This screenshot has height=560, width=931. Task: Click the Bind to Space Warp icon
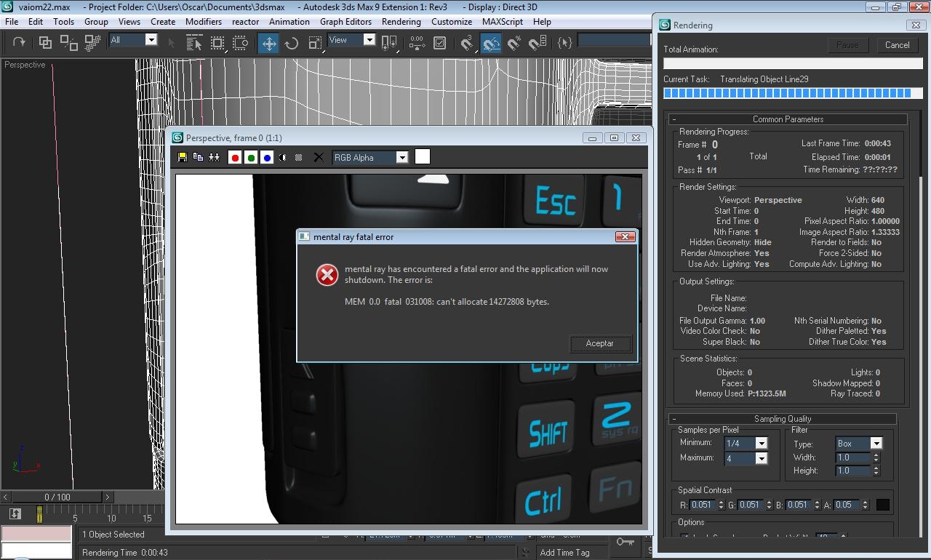(93, 42)
